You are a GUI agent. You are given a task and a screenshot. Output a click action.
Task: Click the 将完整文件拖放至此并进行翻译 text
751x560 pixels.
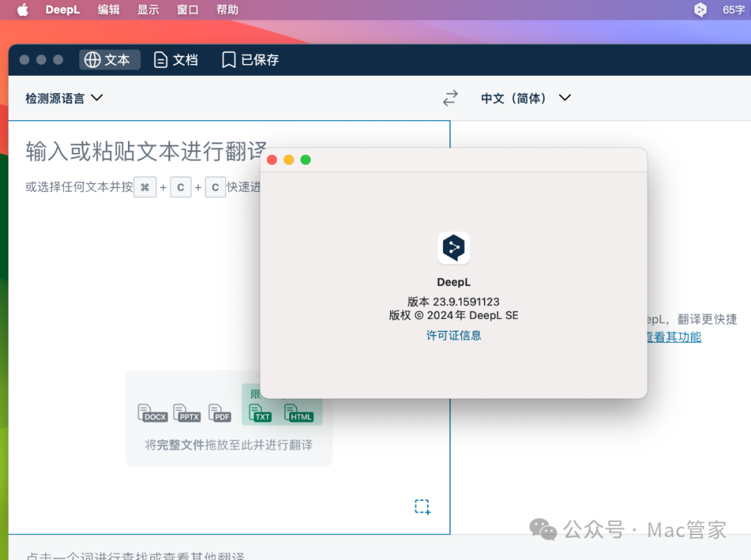tap(229, 445)
